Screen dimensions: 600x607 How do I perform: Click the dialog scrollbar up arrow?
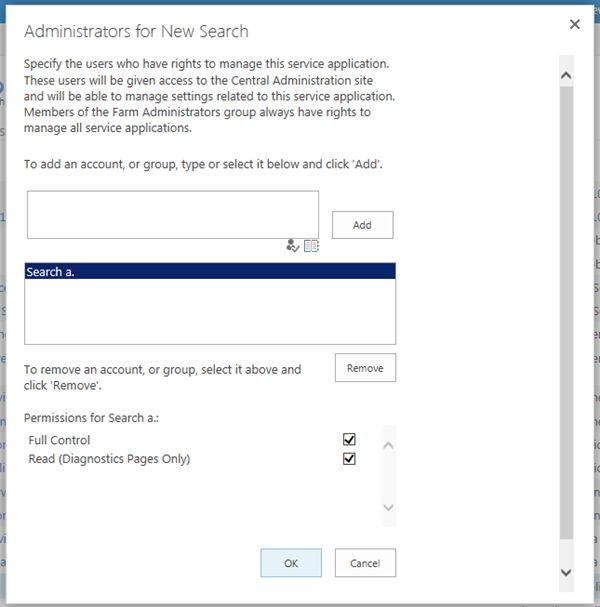(x=566, y=75)
